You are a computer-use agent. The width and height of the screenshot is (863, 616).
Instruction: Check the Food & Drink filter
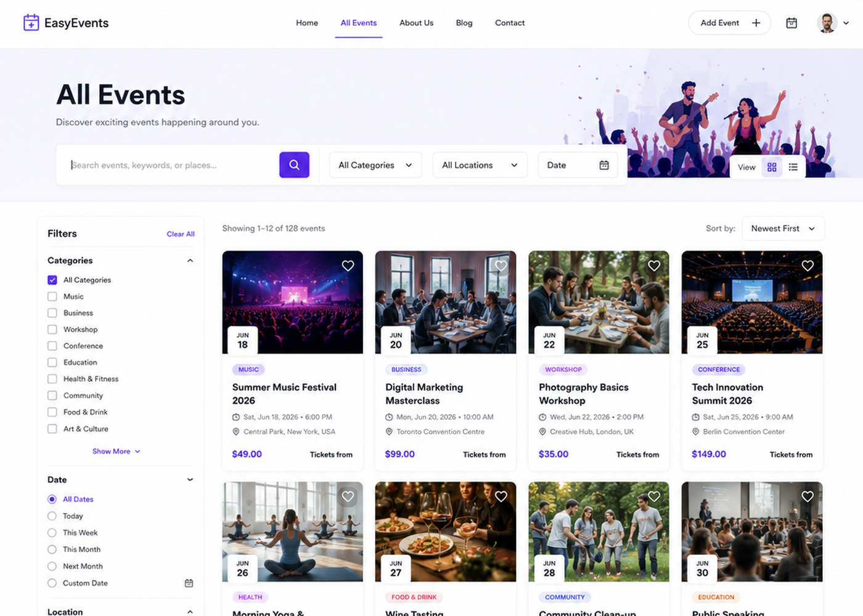pyautogui.click(x=52, y=412)
